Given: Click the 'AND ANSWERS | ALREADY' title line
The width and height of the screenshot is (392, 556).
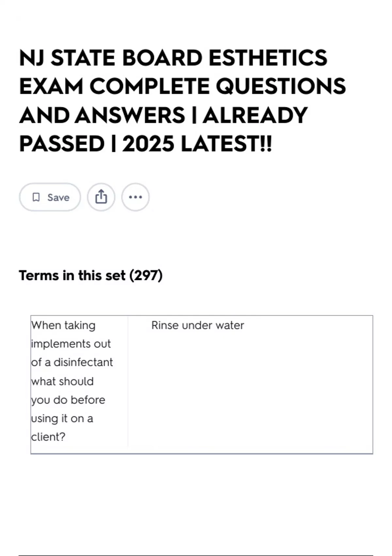Looking at the screenshot, I should pos(163,115).
